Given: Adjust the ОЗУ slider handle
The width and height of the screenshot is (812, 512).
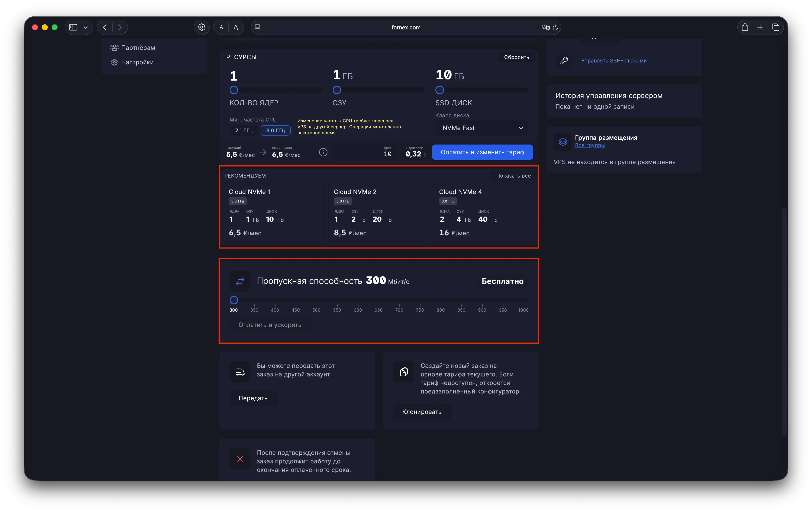Looking at the screenshot, I should click(x=336, y=90).
